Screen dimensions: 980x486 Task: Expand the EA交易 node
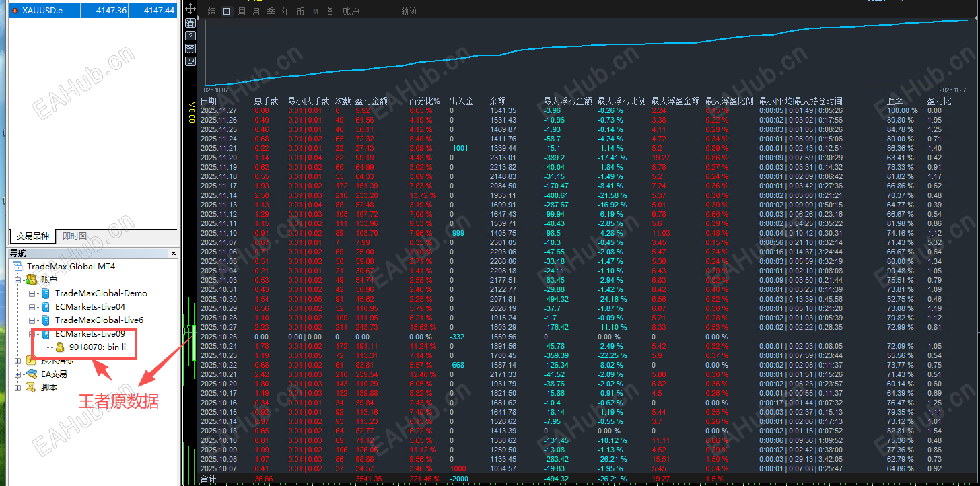[x=18, y=374]
